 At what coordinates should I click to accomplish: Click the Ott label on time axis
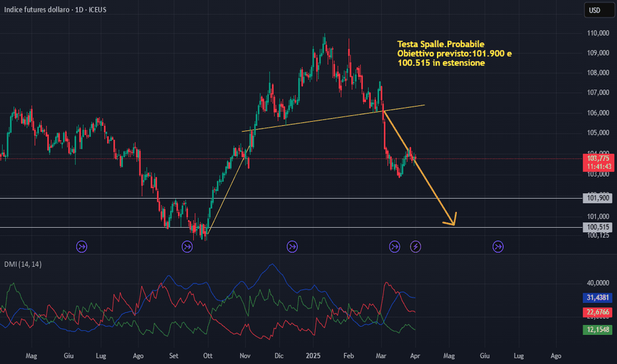(x=207, y=356)
